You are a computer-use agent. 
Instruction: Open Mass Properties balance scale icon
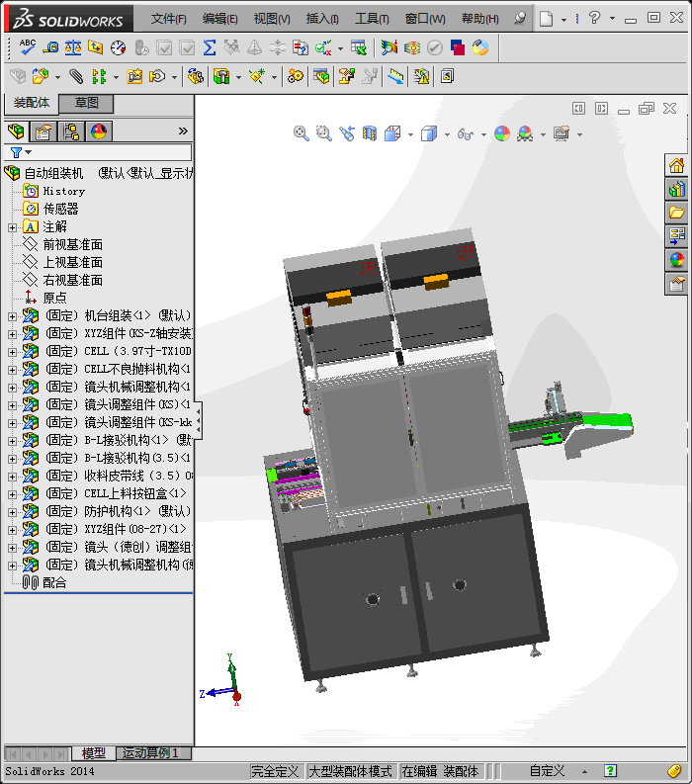pos(73,47)
